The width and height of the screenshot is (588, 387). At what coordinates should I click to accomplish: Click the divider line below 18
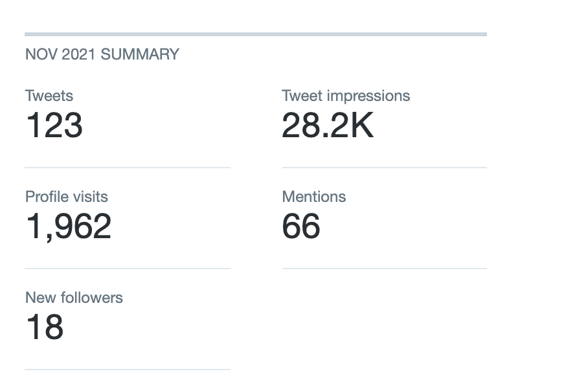tap(128, 370)
